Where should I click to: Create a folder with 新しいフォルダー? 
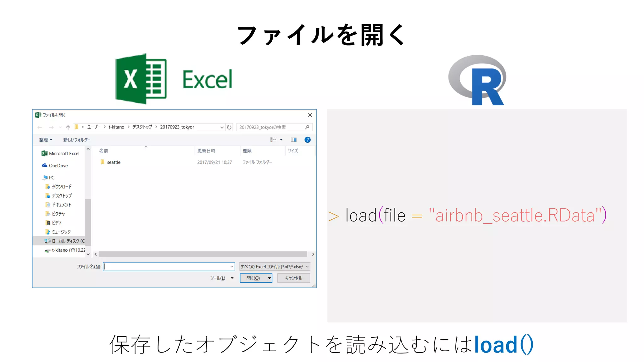[76, 140]
